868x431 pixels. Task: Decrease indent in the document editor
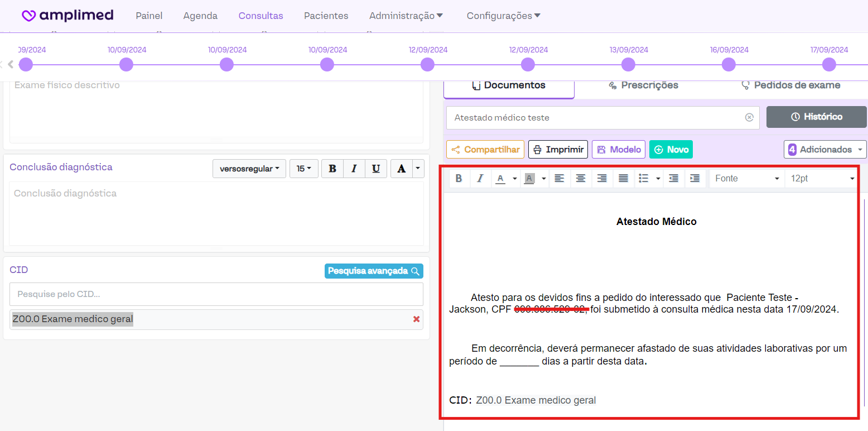pos(673,179)
